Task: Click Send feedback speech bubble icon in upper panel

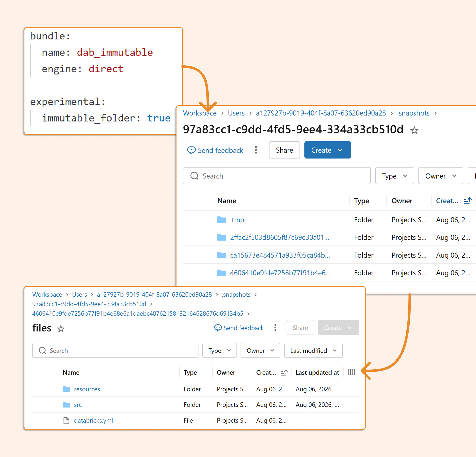Action: (x=191, y=150)
